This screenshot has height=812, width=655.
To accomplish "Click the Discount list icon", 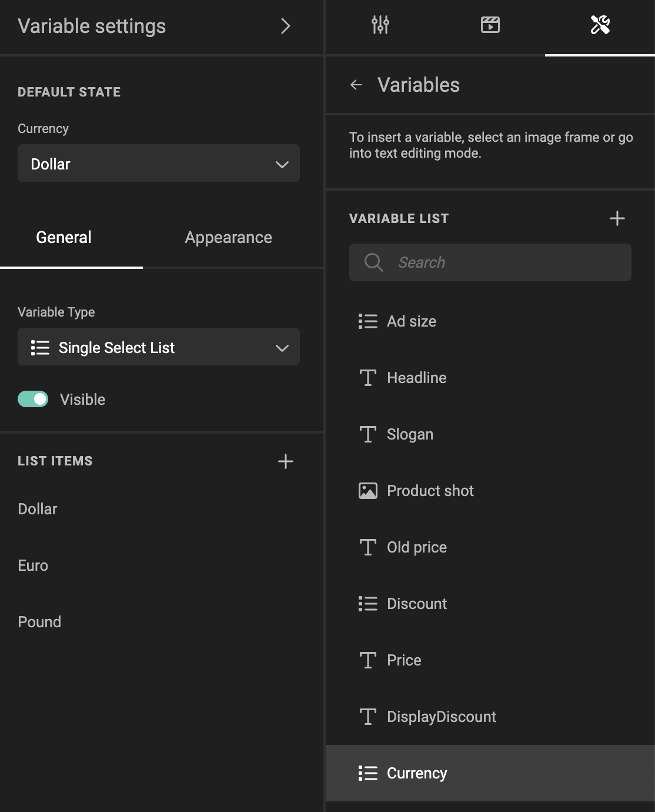I will [x=368, y=604].
